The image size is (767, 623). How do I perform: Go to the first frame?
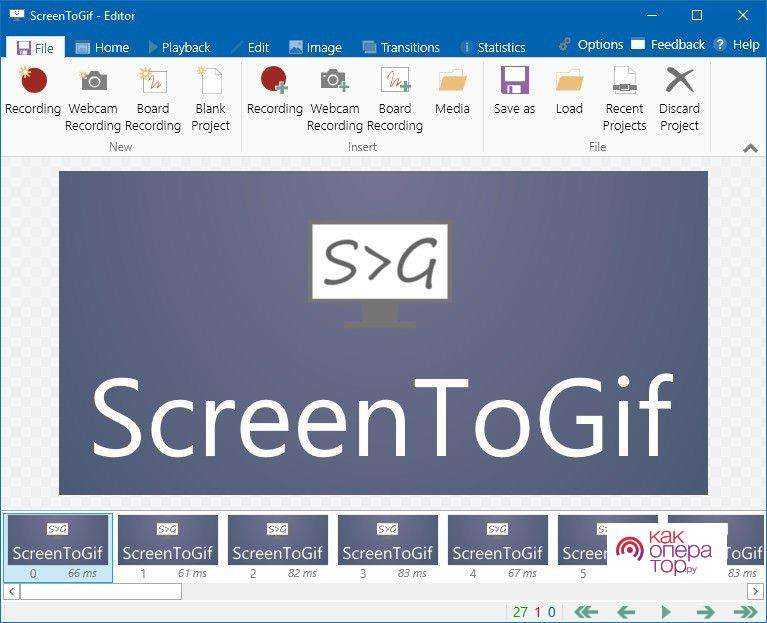tap(586, 611)
